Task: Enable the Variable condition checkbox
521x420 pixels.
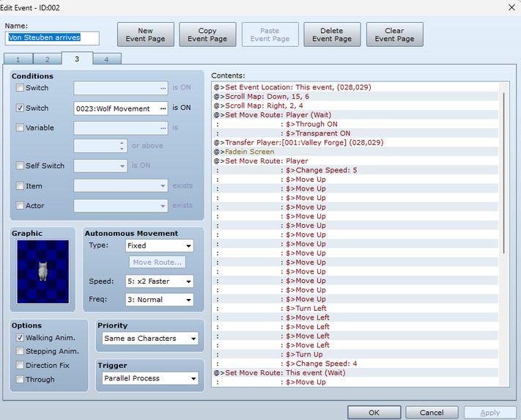Action: tap(20, 128)
